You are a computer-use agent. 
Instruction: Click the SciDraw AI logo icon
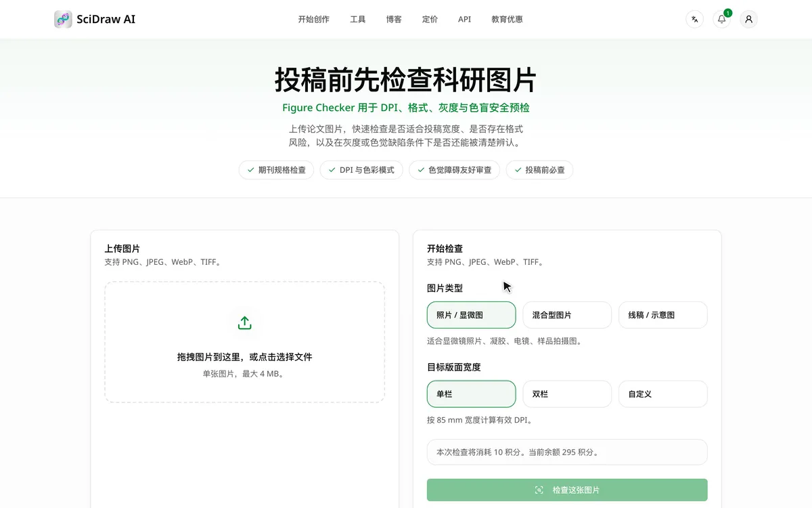point(63,19)
